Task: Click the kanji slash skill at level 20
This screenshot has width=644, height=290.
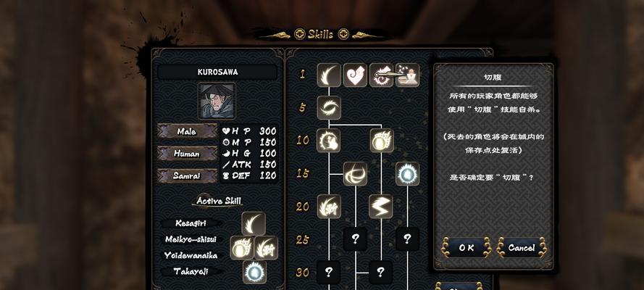Action: point(329,206)
